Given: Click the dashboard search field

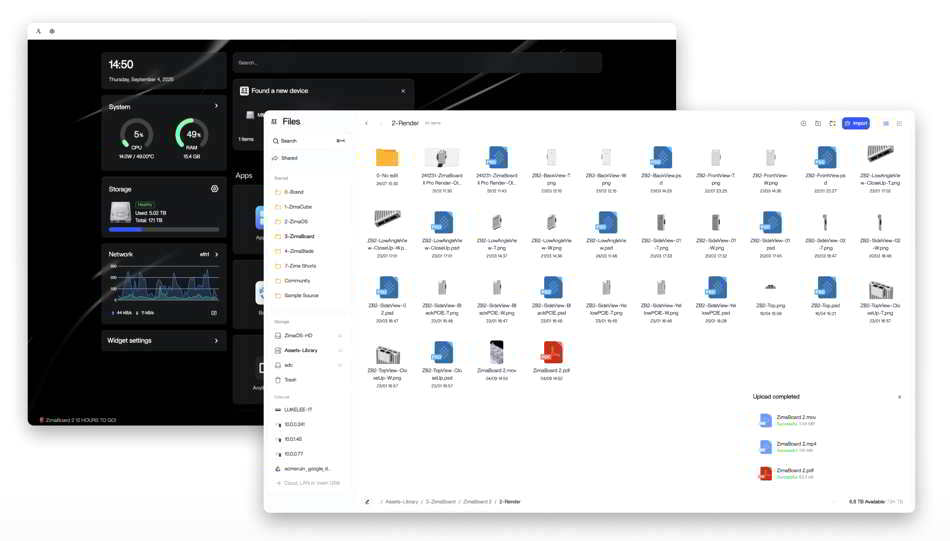Looking at the screenshot, I should tap(417, 62).
